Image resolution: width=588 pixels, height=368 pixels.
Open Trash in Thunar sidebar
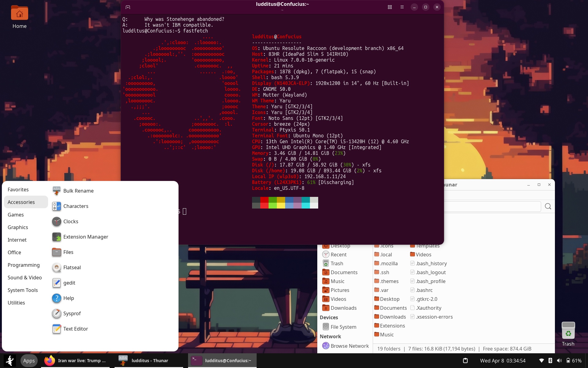(x=336, y=263)
